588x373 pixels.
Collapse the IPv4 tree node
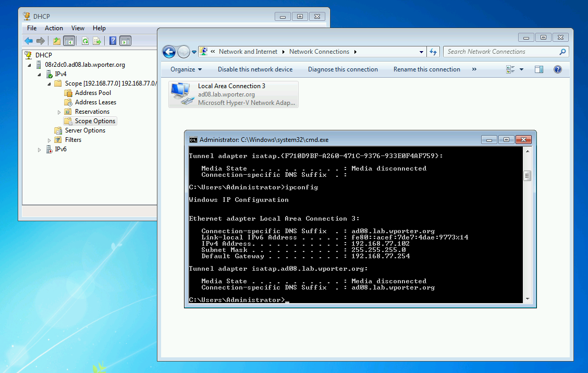point(39,74)
